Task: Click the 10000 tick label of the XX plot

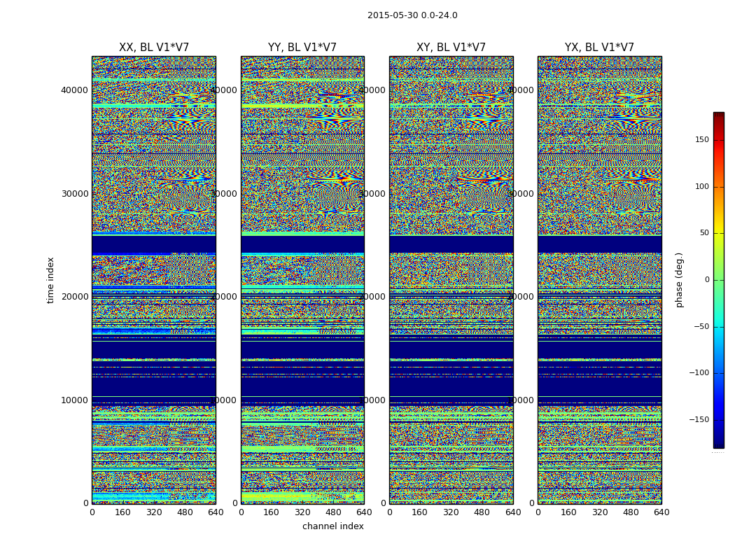Action: click(74, 400)
